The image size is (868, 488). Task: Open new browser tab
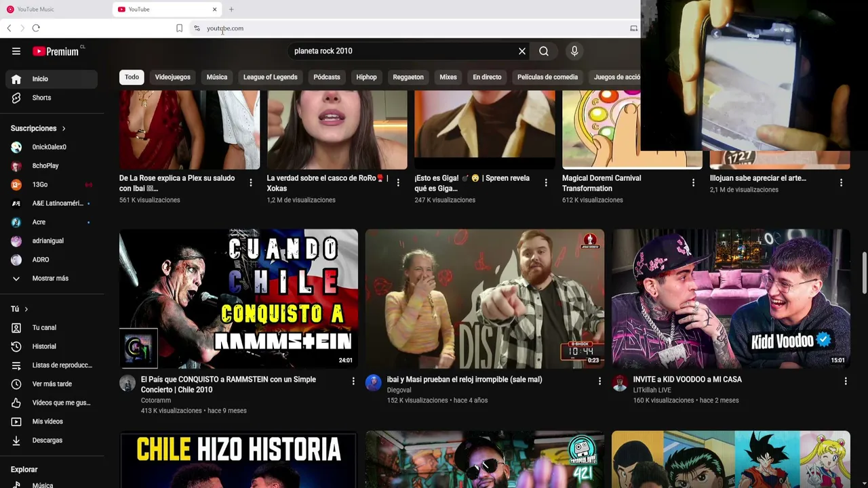click(x=231, y=9)
